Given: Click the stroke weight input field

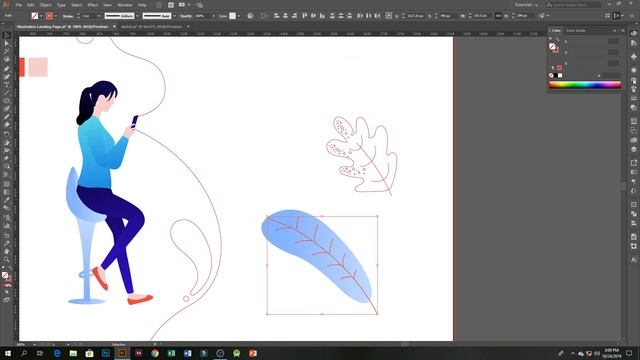Looking at the screenshot, I should (88, 16).
